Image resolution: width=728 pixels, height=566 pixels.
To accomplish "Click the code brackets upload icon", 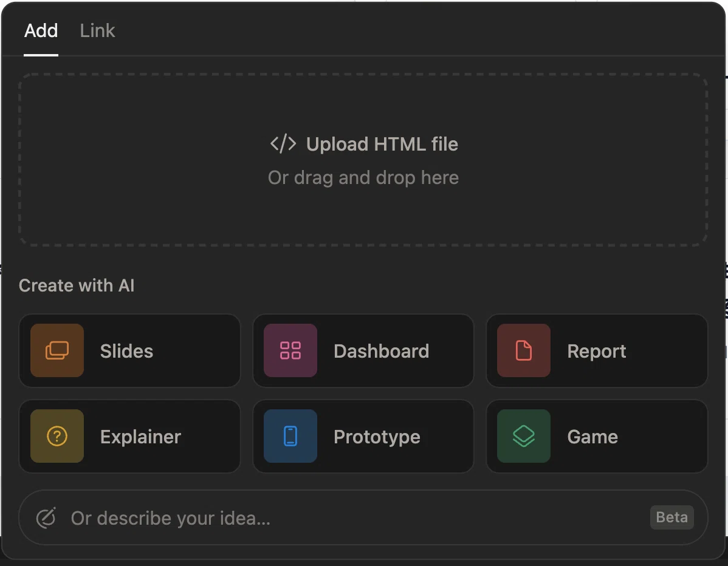I will (x=283, y=143).
